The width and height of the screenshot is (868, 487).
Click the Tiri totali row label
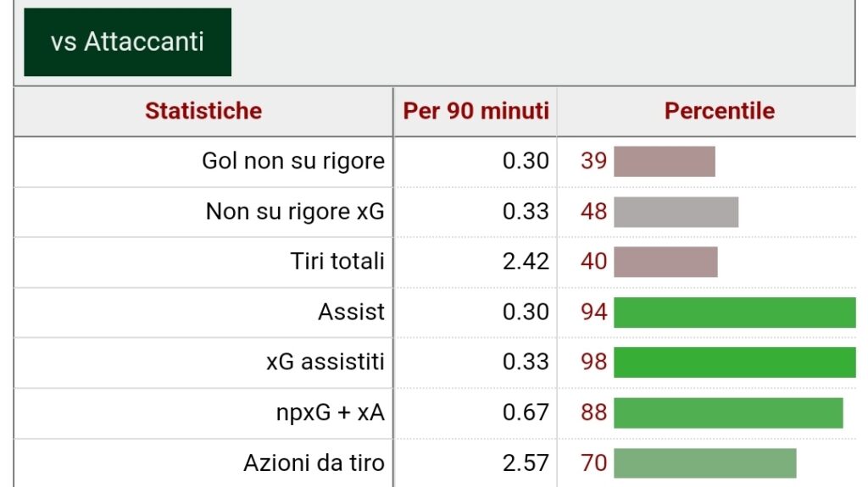[337, 261]
